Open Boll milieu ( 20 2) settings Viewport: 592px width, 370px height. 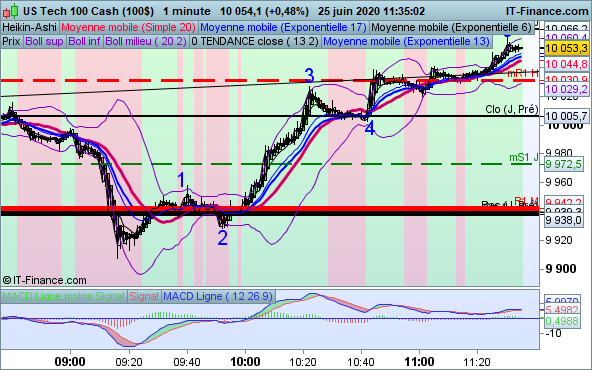(146, 41)
